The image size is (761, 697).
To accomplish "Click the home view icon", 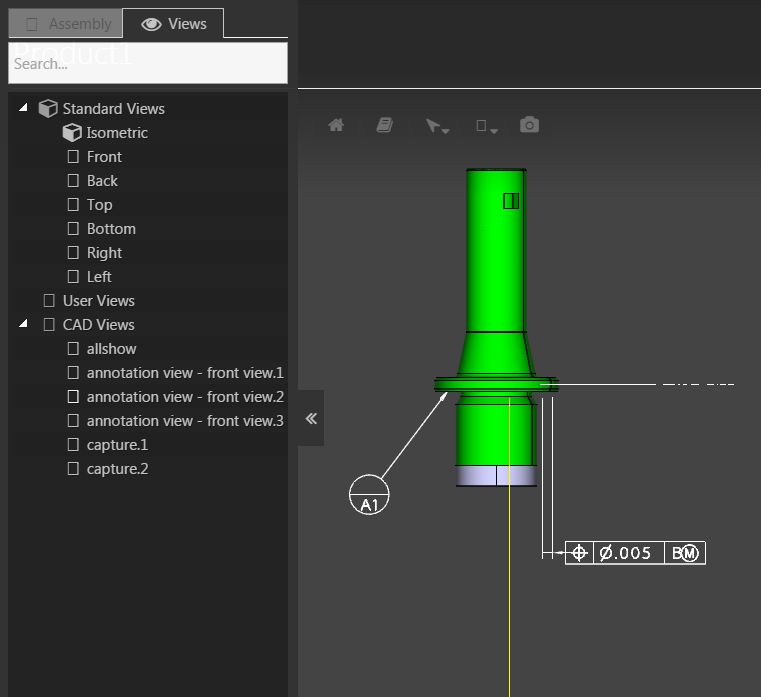I will pos(336,125).
